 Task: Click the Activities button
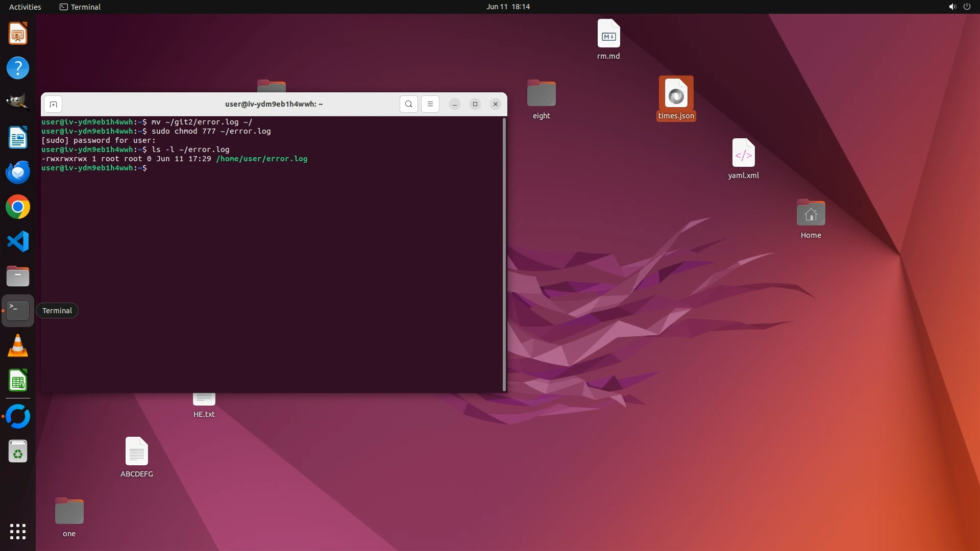25,7
